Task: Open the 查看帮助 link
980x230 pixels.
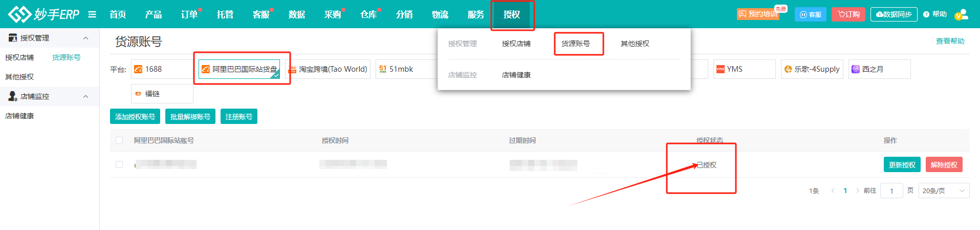Action: pos(950,41)
